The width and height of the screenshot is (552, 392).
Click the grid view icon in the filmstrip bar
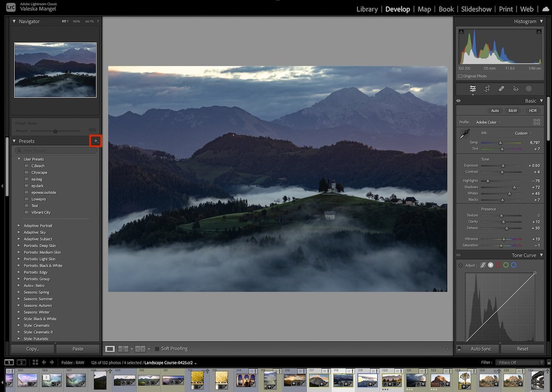[x=35, y=362]
